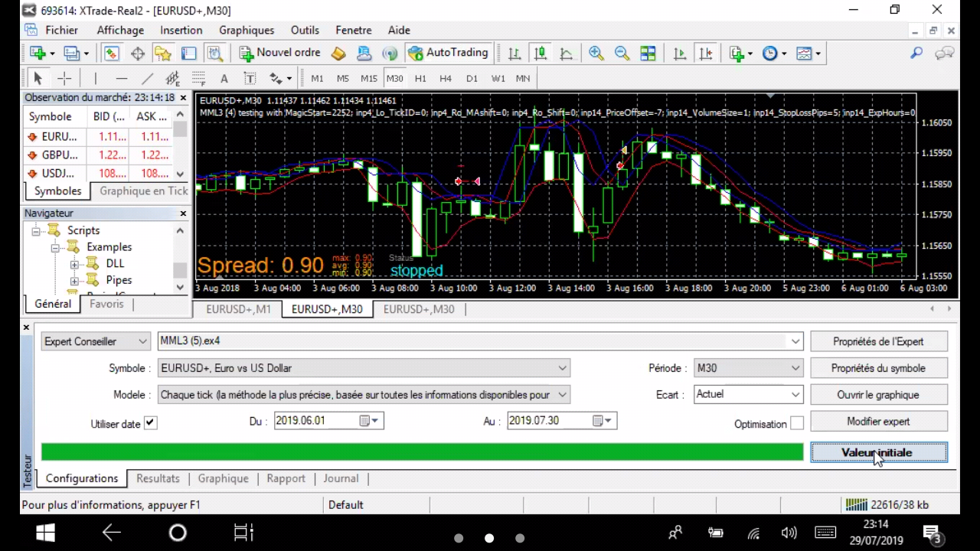Click the Modifier expert button

click(878, 422)
